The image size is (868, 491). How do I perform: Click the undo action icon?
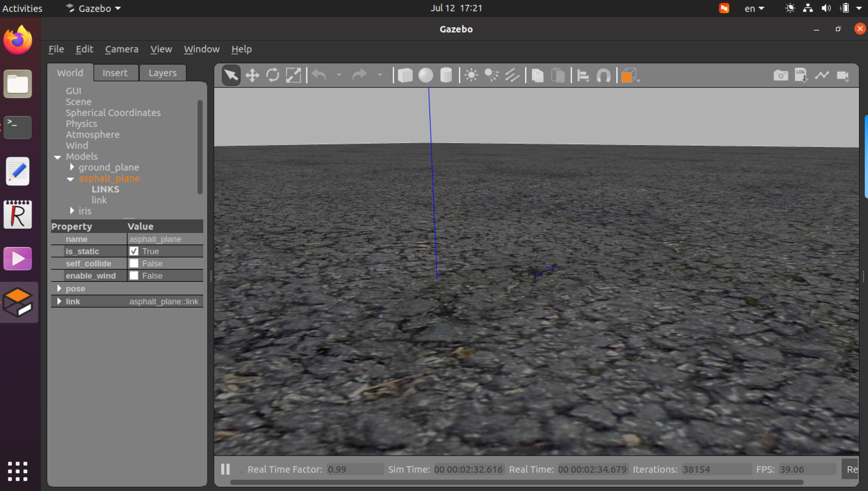320,74
